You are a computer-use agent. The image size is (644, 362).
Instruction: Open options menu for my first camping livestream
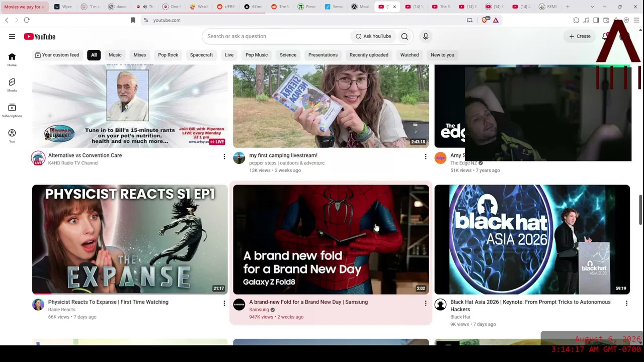tap(426, 157)
